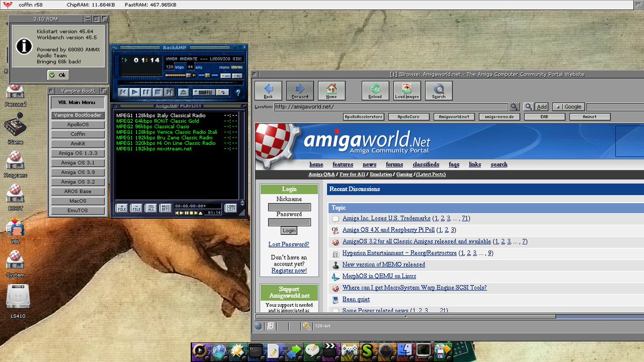Click the +FILE playlist button
This screenshot has height=362, width=644.
(x=122, y=208)
